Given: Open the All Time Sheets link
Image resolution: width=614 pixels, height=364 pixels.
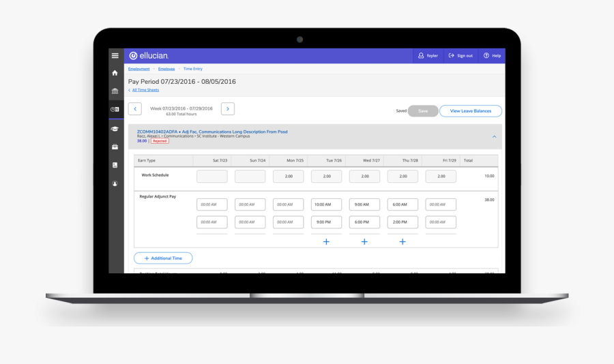Looking at the screenshot, I should [x=145, y=90].
